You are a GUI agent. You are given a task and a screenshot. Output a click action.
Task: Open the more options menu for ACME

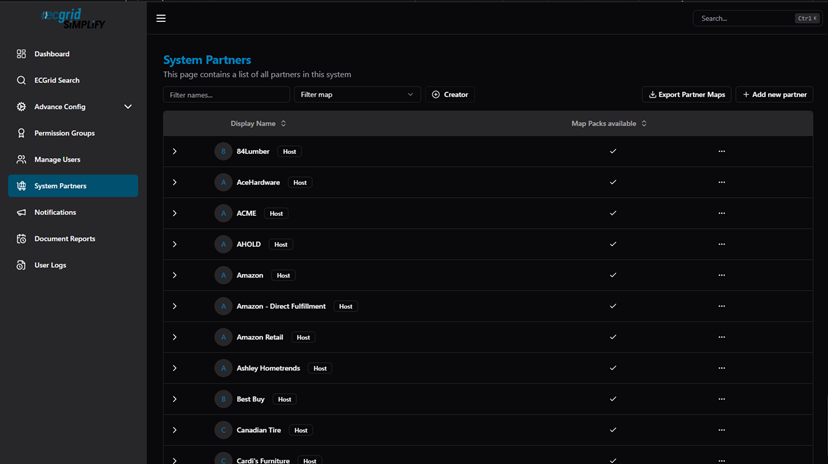[722, 213]
